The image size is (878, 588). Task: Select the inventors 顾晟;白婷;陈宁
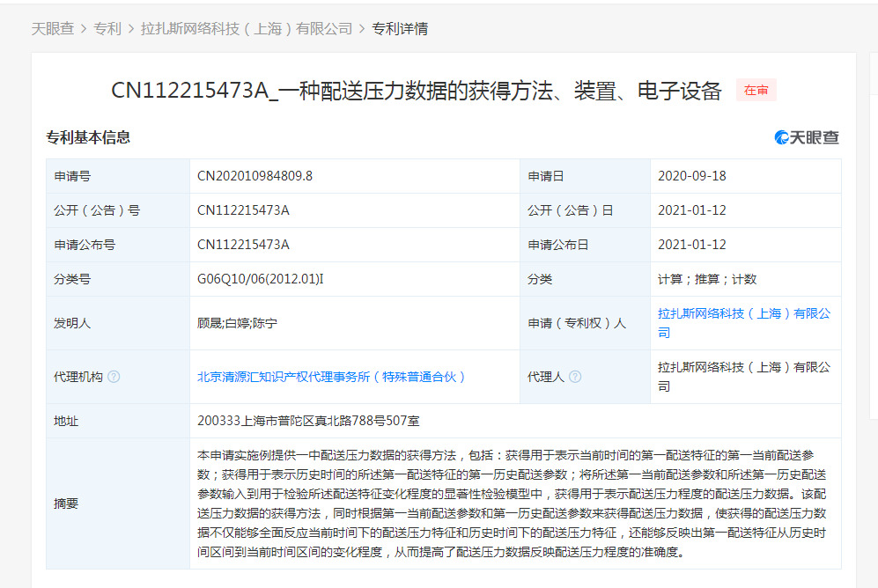click(237, 323)
